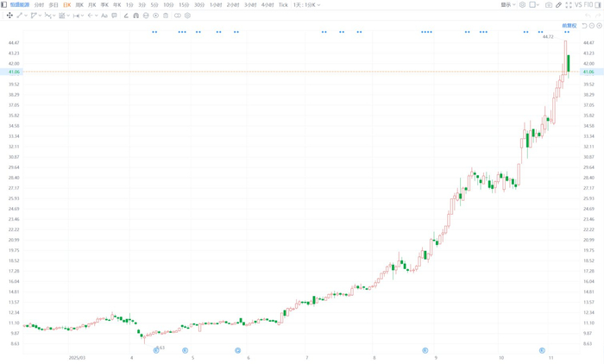Click the chart zoom-in plus circle

(x=599, y=25)
